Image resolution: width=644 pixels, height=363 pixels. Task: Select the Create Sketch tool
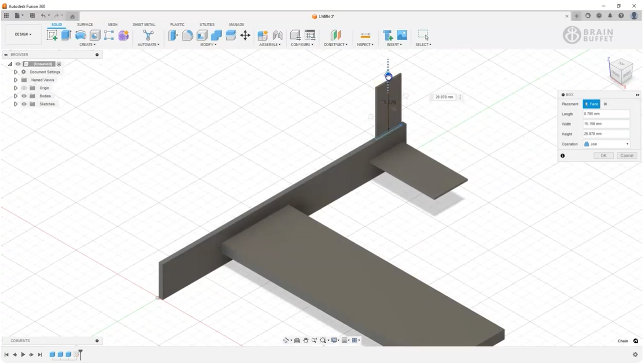coord(52,35)
